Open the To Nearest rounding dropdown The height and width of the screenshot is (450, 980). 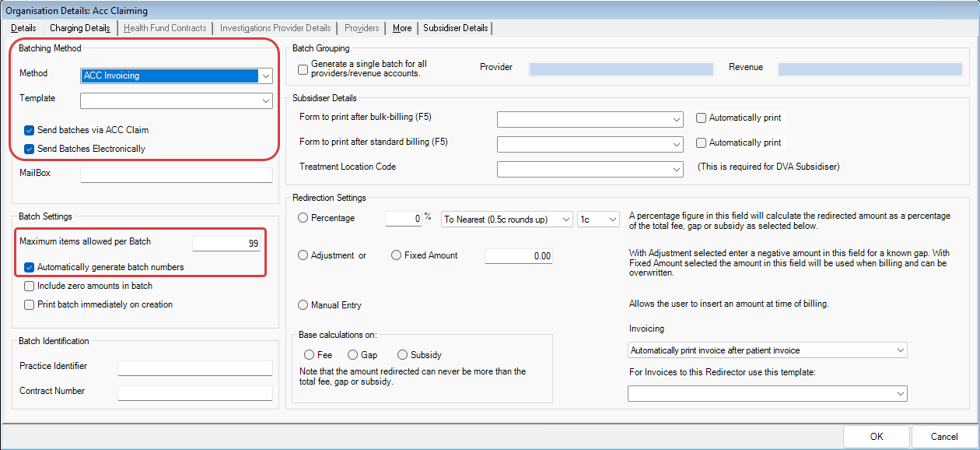pyautogui.click(x=507, y=220)
